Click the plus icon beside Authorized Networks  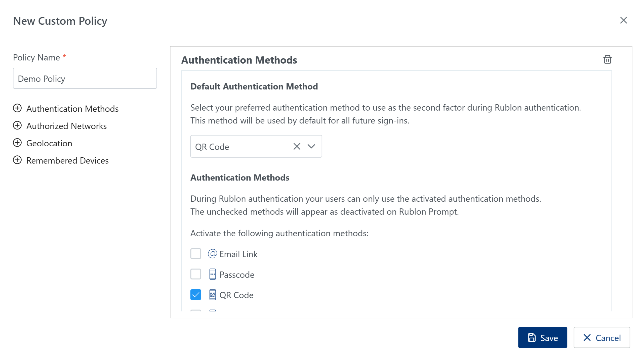tap(17, 126)
